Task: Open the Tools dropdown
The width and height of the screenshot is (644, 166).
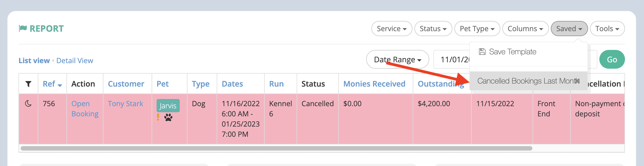Action: [x=607, y=29]
